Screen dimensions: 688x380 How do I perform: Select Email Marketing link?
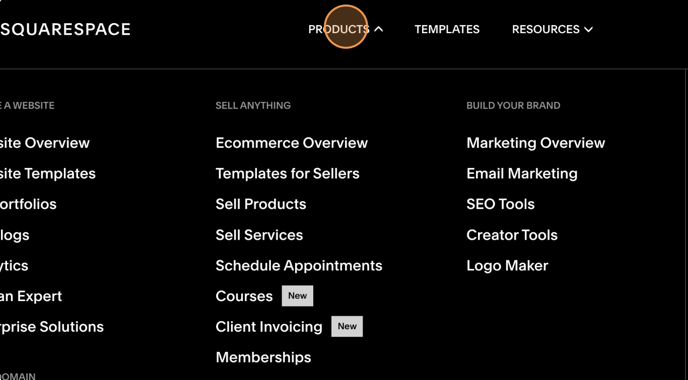click(522, 174)
